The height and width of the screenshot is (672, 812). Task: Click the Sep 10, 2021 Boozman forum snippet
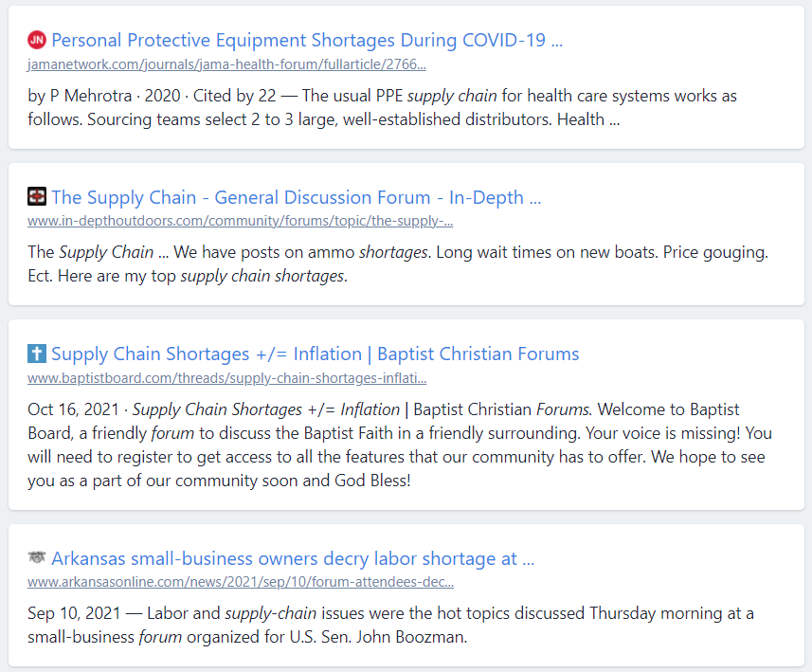click(x=390, y=625)
